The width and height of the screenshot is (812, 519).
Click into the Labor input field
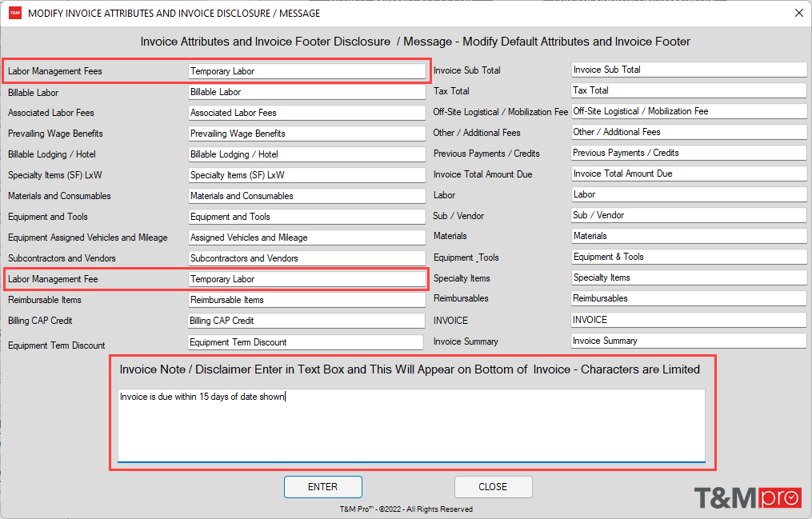[x=689, y=194]
